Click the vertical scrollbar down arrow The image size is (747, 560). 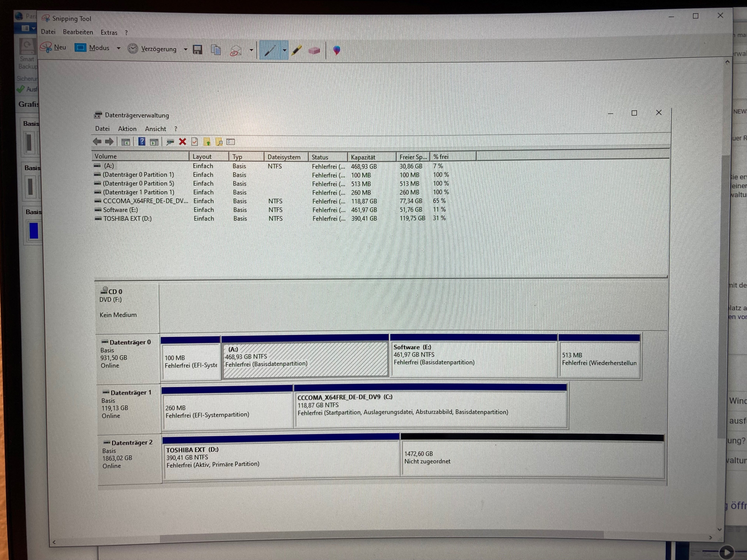pyautogui.click(x=719, y=529)
